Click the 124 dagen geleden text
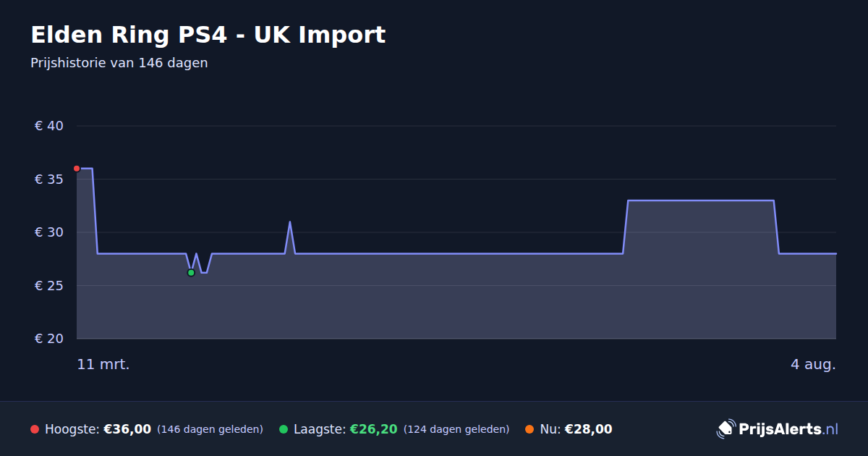 (x=456, y=429)
